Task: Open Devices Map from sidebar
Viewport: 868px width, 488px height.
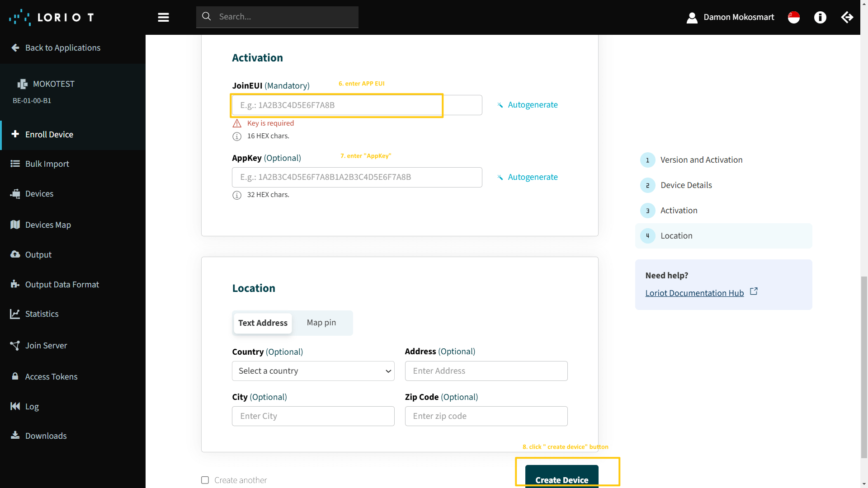Action: click(48, 225)
